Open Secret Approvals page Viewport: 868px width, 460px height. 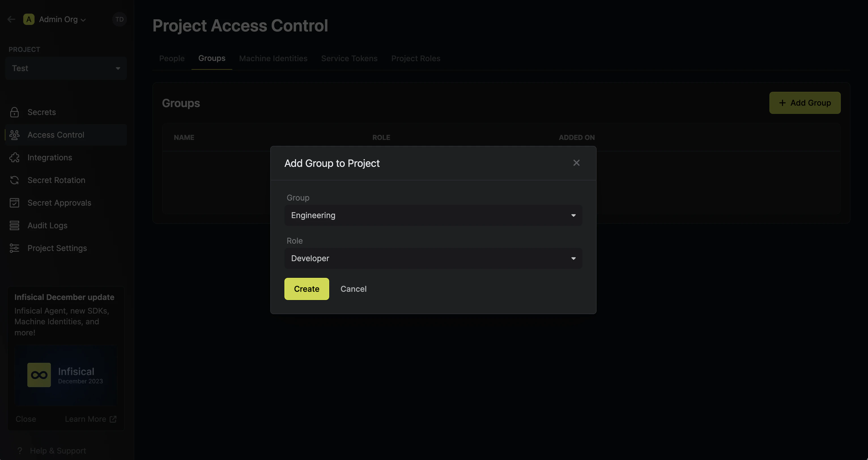pyautogui.click(x=66, y=203)
